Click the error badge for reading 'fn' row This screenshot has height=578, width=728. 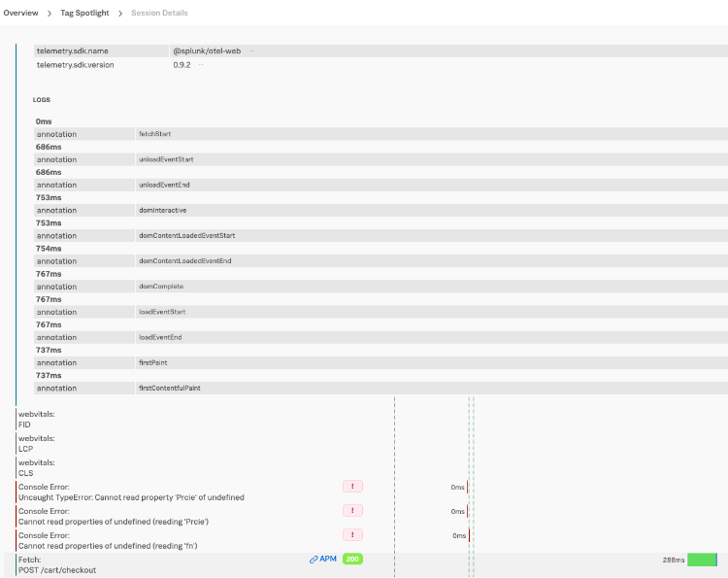click(351, 535)
